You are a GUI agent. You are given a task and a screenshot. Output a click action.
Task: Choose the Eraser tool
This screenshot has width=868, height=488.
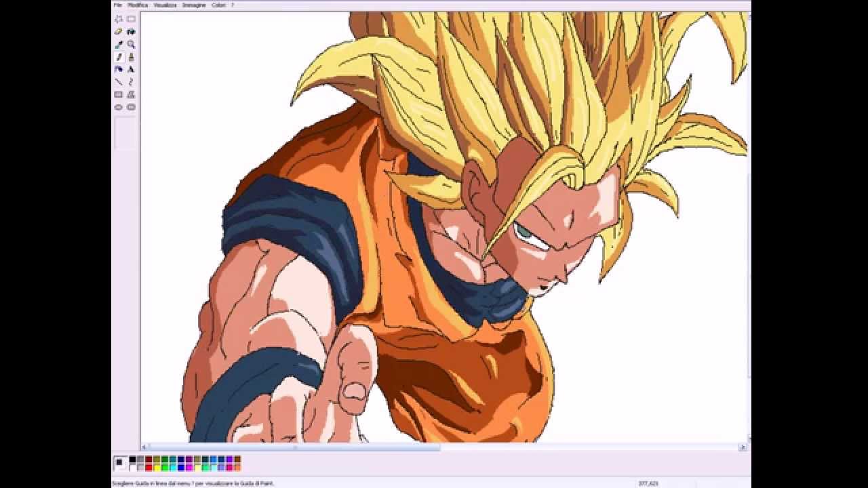(119, 31)
